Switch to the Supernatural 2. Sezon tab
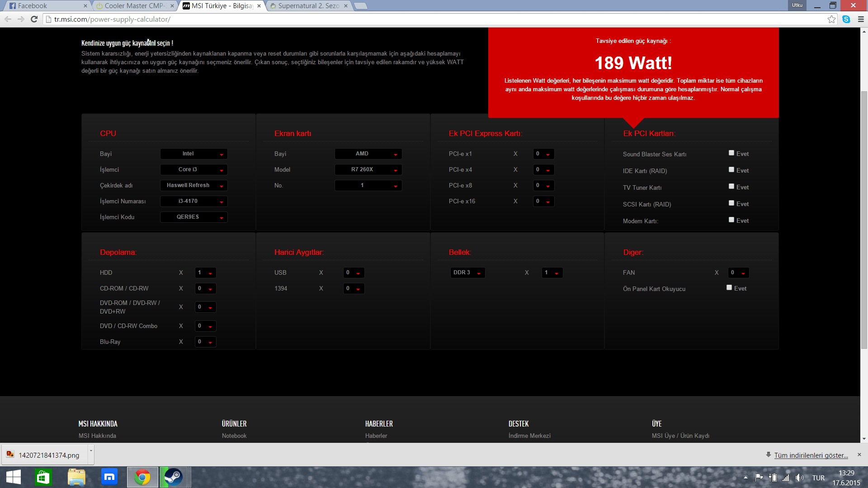Screen dimensions: 868x488 307,6
